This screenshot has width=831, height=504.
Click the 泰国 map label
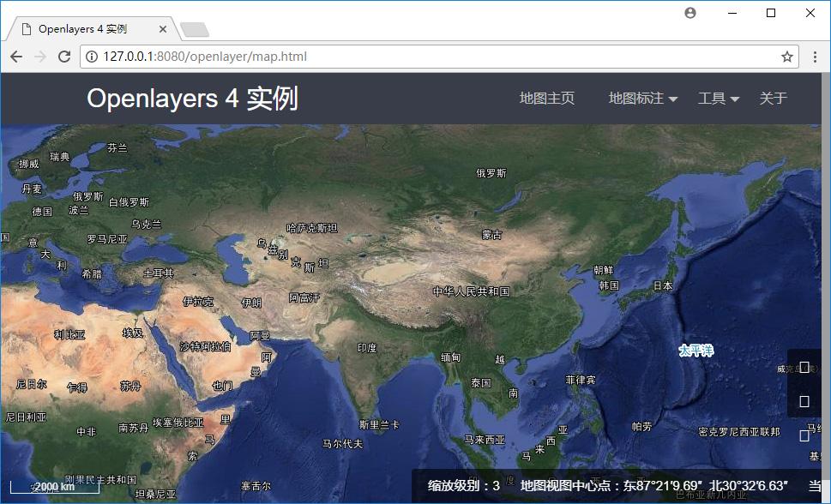click(481, 382)
